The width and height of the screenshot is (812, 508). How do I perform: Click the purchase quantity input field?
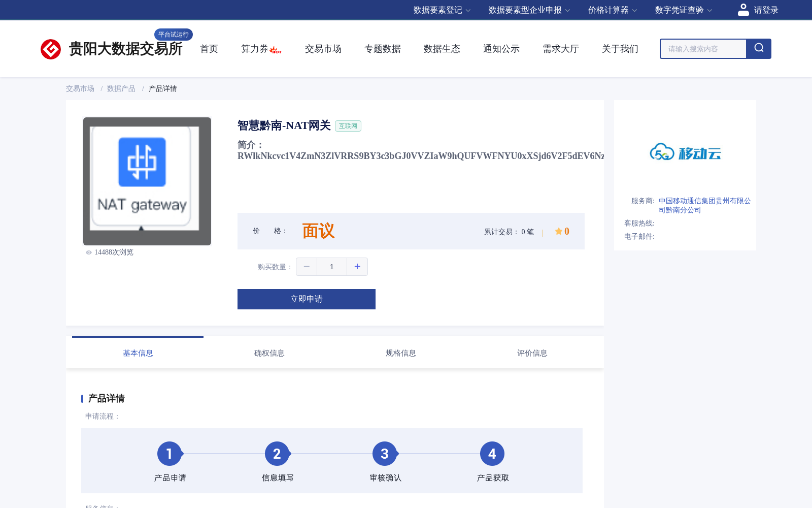coord(332,267)
